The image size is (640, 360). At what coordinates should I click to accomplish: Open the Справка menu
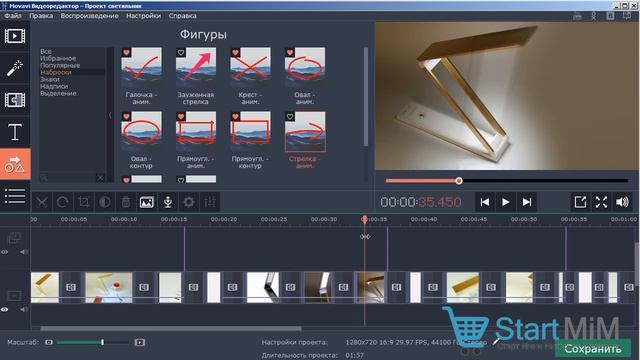[182, 16]
